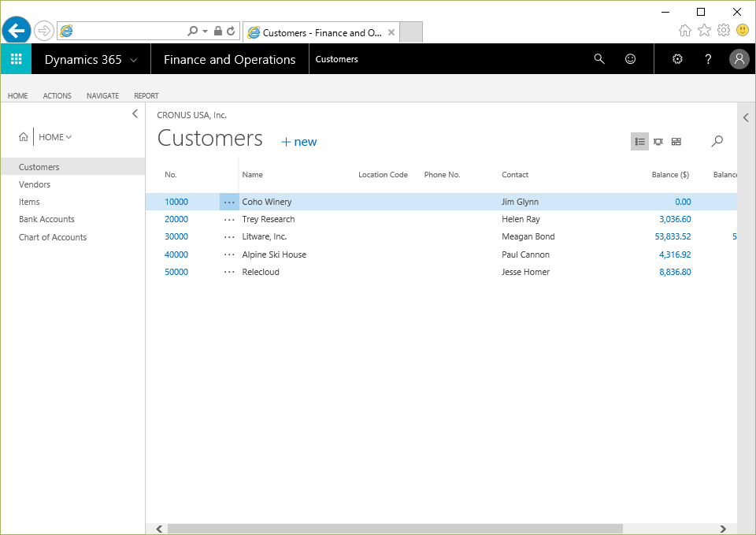756x535 pixels.
Task: Open row actions for Trey Research
Action: [229, 220]
